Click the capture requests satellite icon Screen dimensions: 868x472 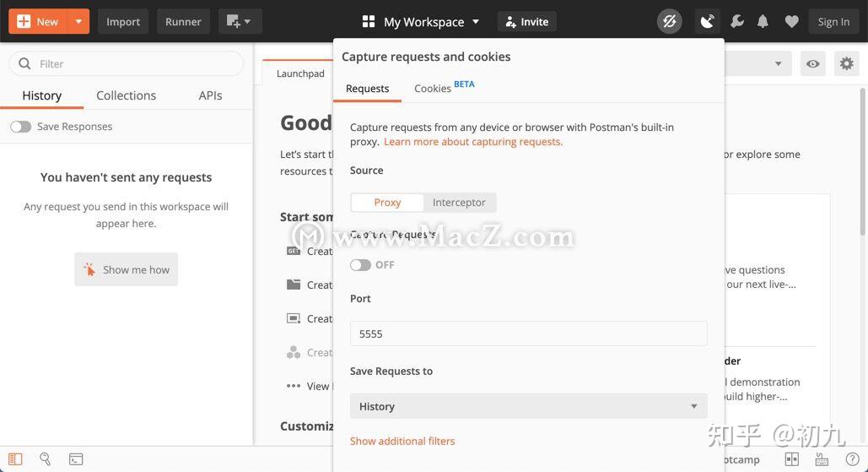pos(707,22)
